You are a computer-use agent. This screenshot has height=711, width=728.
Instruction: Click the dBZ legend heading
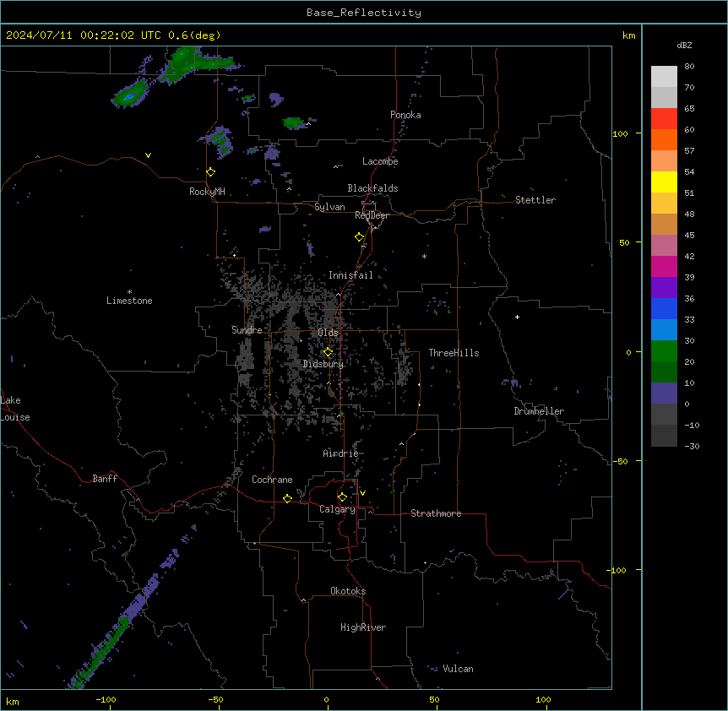[684, 45]
